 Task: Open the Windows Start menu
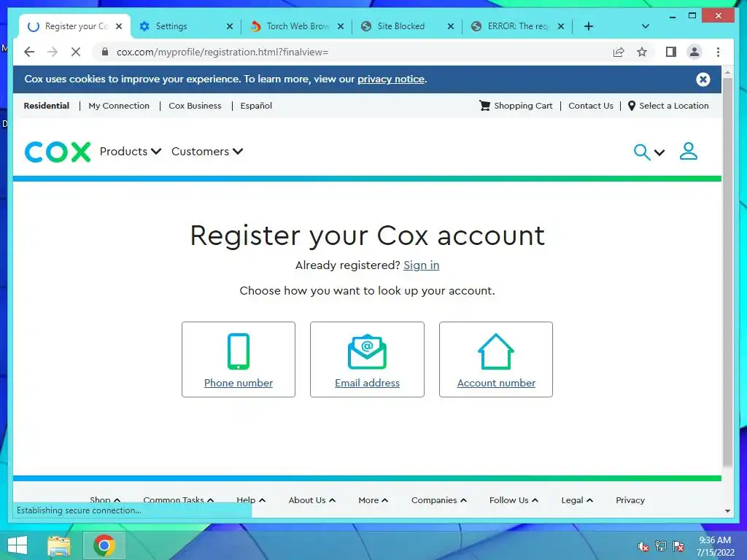18,545
